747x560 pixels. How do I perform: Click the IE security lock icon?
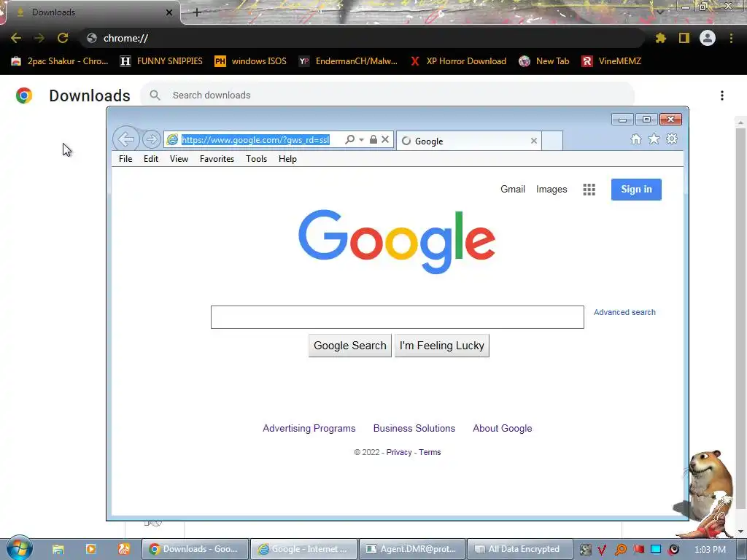[373, 139]
